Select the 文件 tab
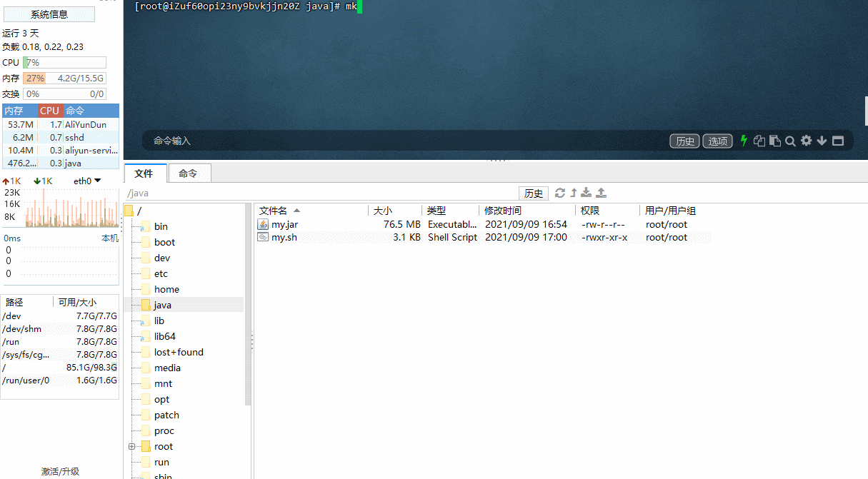This screenshot has width=868, height=479. click(144, 173)
